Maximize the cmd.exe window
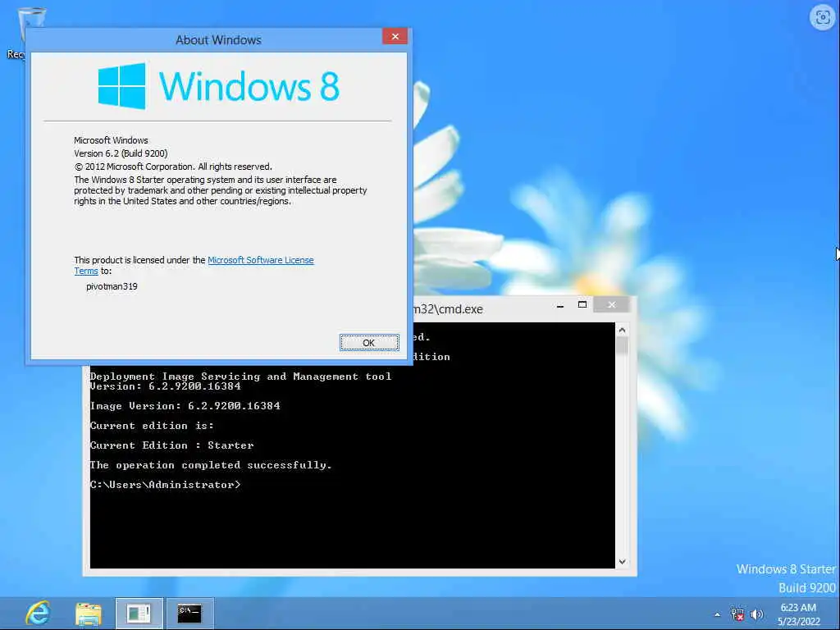The image size is (840, 630). [x=582, y=305]
